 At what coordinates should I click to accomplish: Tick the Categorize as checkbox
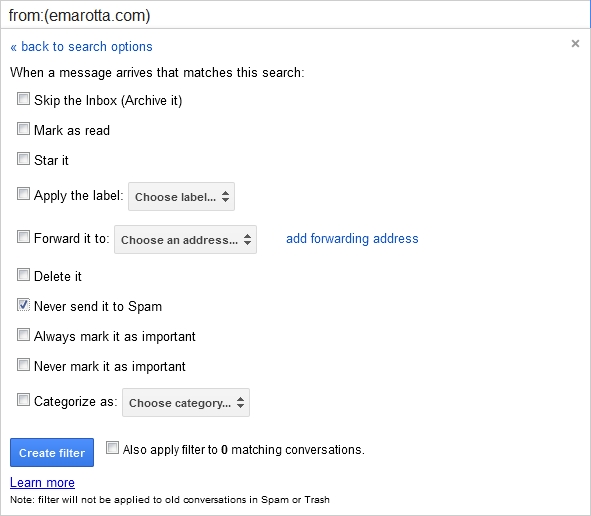(x=23, y=400)
